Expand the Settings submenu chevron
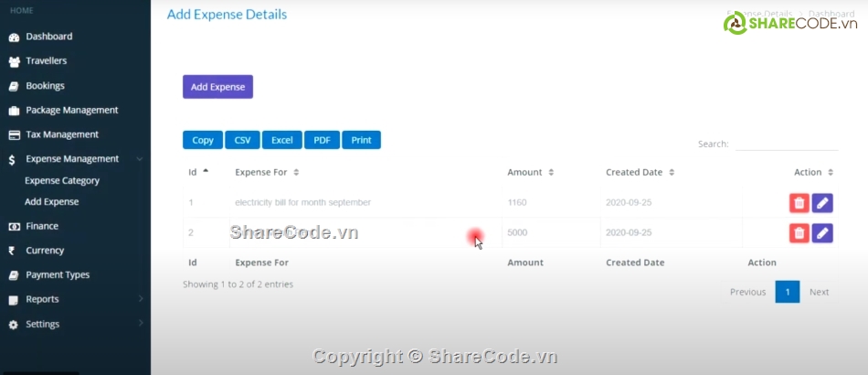 pyautogui.click(x=141, y=323)
